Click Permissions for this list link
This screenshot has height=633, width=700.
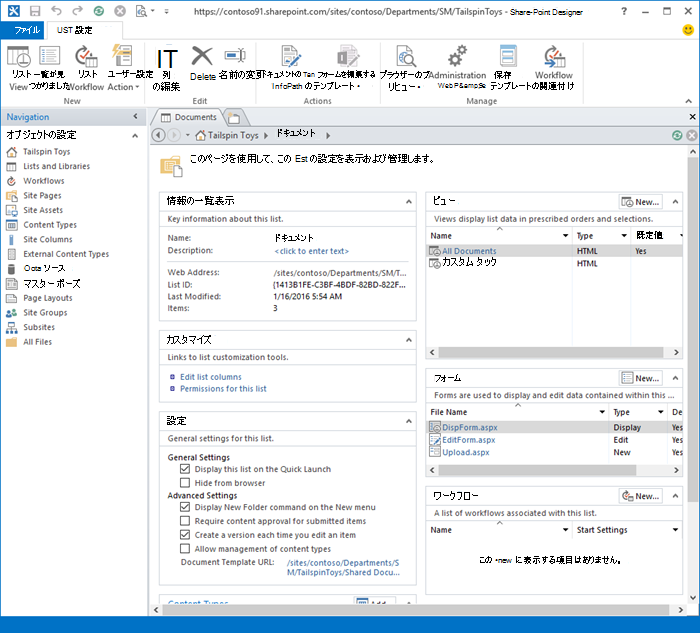(x=223, y=388)
